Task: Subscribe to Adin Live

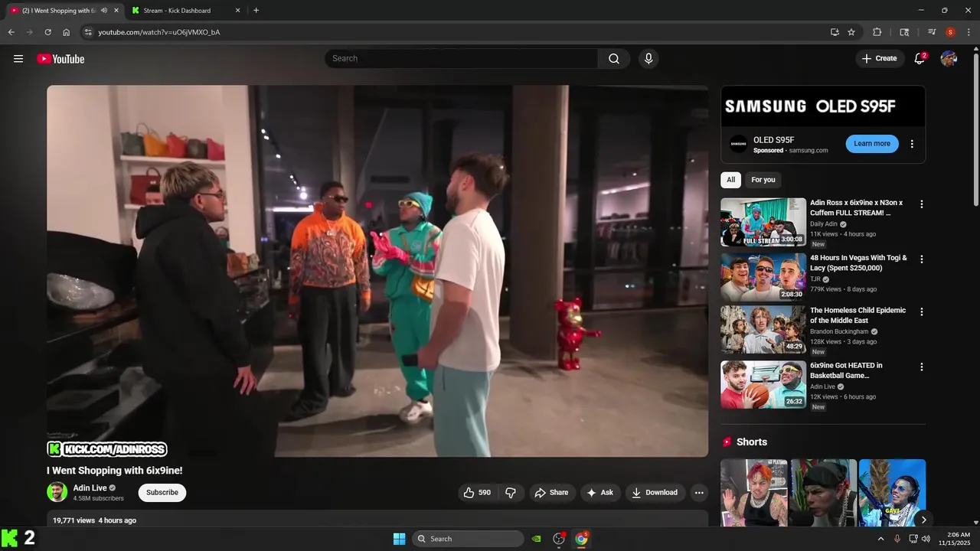Action: 162,493
